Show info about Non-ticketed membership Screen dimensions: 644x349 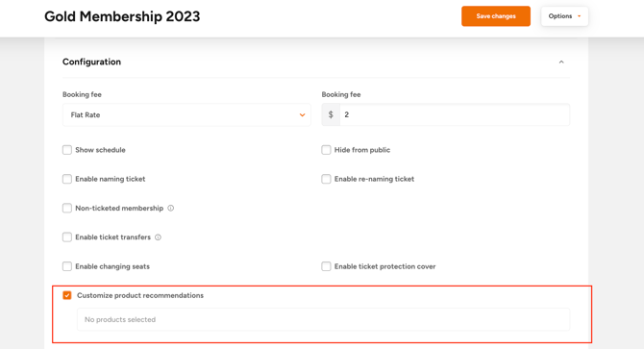coord(171,209)
